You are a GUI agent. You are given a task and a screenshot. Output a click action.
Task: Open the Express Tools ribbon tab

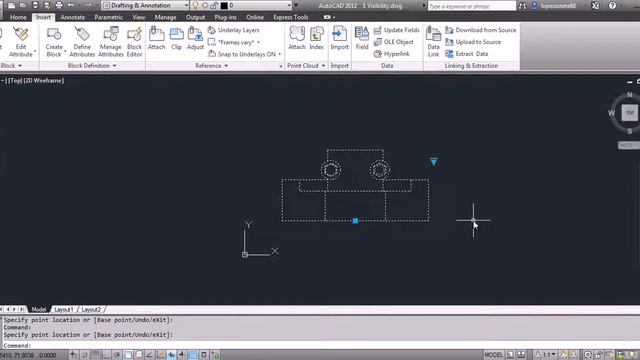[291, 17]
